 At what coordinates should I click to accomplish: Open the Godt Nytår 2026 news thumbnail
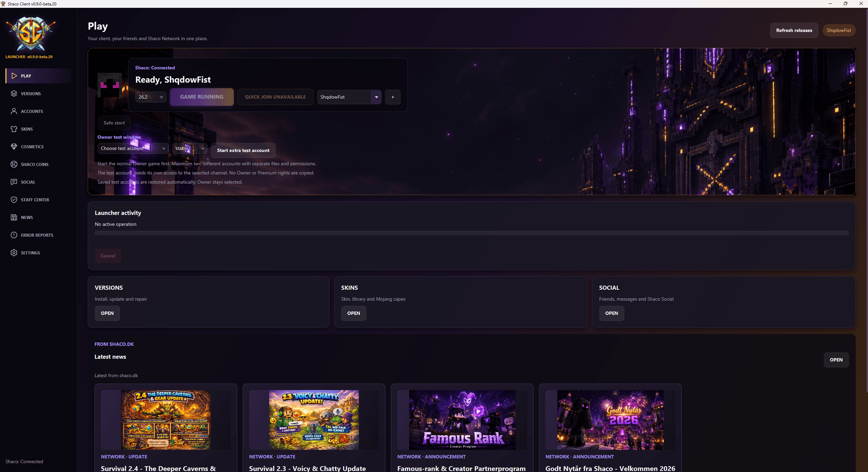pyautogui.click(x=610, y=420)
